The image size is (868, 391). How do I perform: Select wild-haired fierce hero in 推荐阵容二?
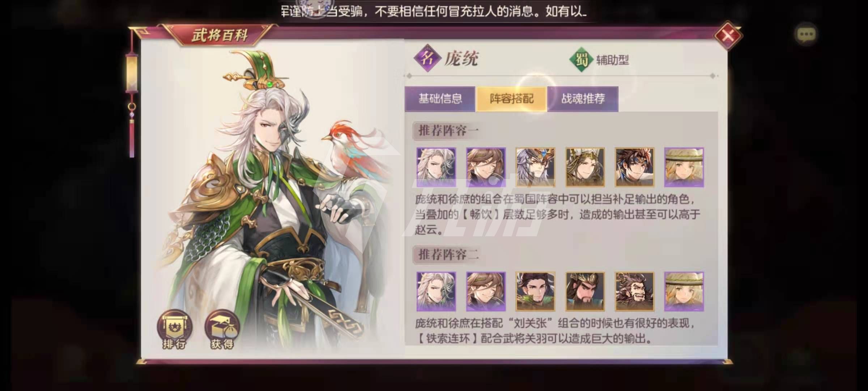pyautogui.click(x=634, y=291)
